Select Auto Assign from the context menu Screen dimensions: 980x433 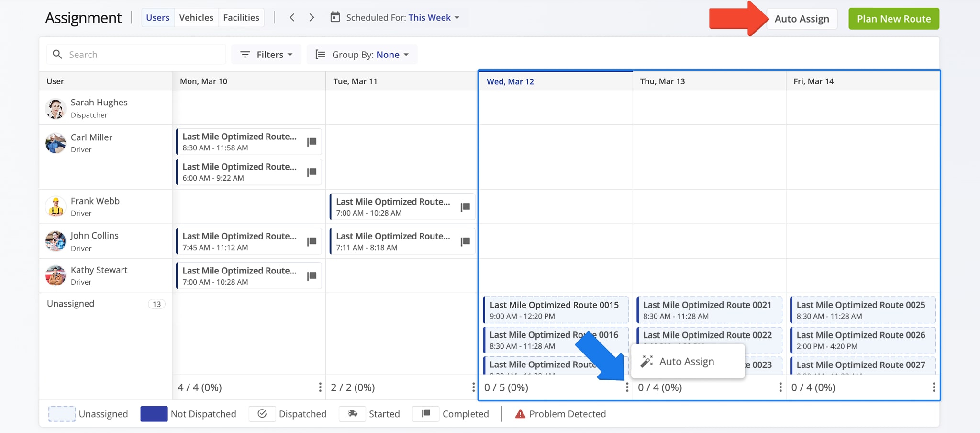(x=687, y=361)
